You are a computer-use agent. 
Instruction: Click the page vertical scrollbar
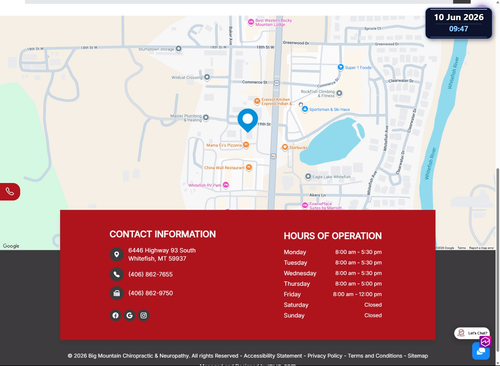point(498,260)
